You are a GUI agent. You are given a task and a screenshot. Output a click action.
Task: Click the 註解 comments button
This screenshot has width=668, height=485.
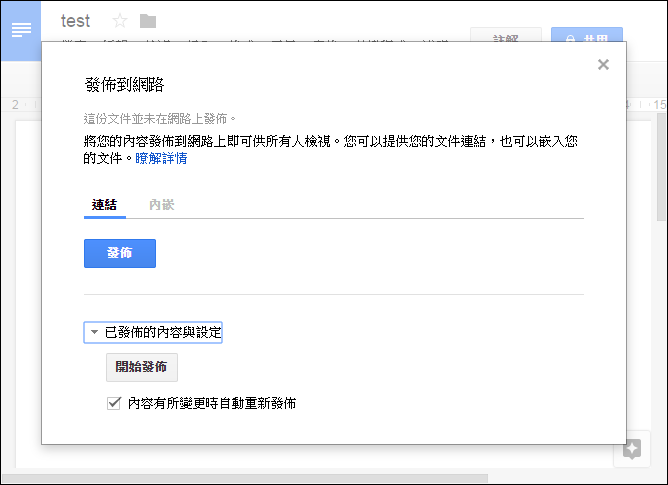click(x=506, y=35)
